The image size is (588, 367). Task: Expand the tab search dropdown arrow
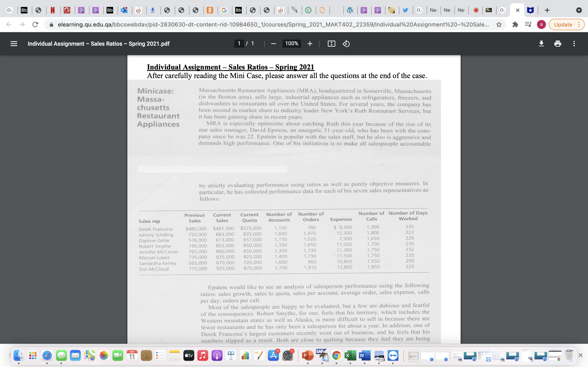click(579, 10)
